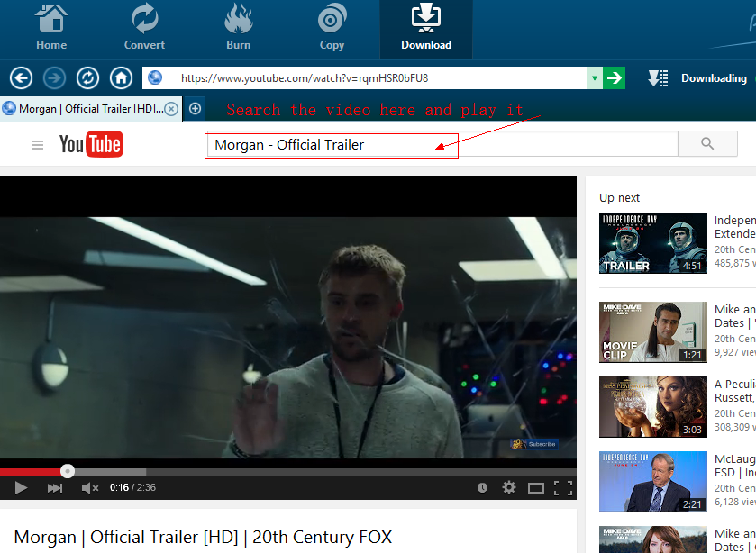The height and width of the screenshot is (553, 756).
Task: Open the Burn section
Action: pos(238,28)
